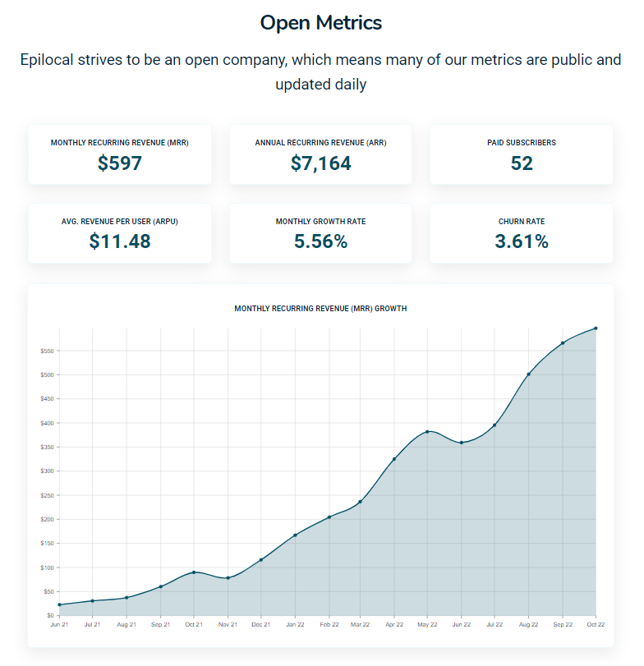Click the Oct 21 data point
The height and width of the screenshot is (666, 644).
194,572
